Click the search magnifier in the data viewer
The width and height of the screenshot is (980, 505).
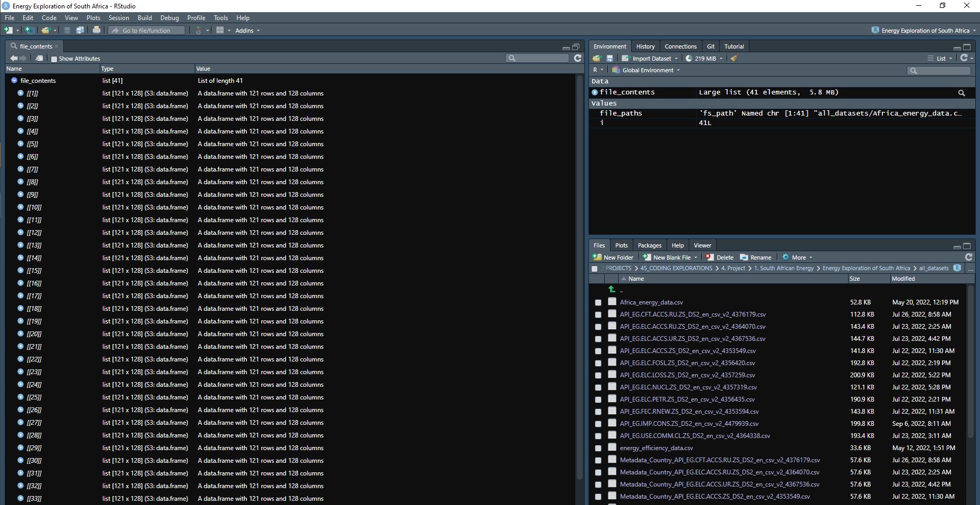click(512, 58)
